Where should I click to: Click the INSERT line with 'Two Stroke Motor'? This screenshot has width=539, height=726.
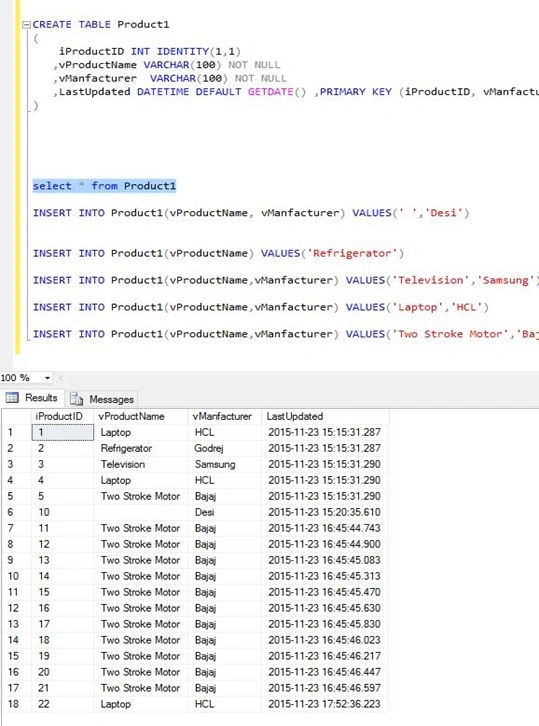click(285, 334)
